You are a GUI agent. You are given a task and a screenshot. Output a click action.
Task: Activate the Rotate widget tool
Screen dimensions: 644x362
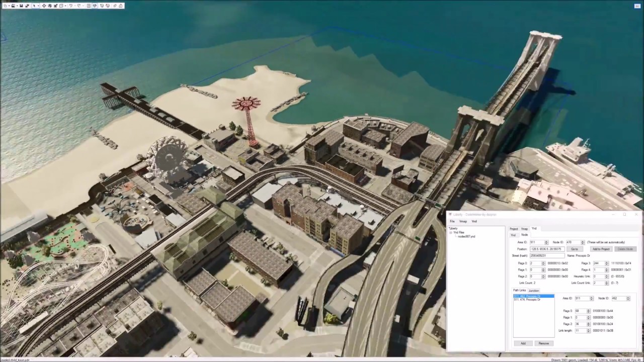[x=50, y=6]
